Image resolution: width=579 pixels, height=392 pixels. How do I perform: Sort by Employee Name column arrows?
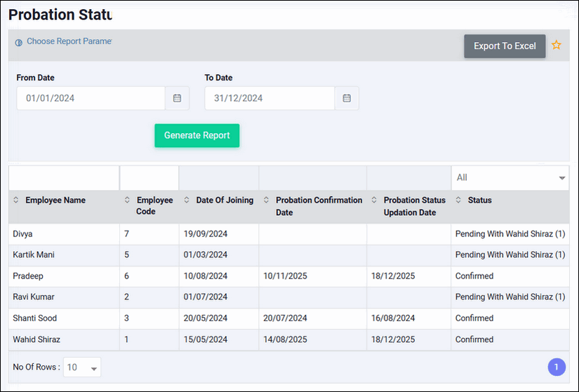point(16,201)
